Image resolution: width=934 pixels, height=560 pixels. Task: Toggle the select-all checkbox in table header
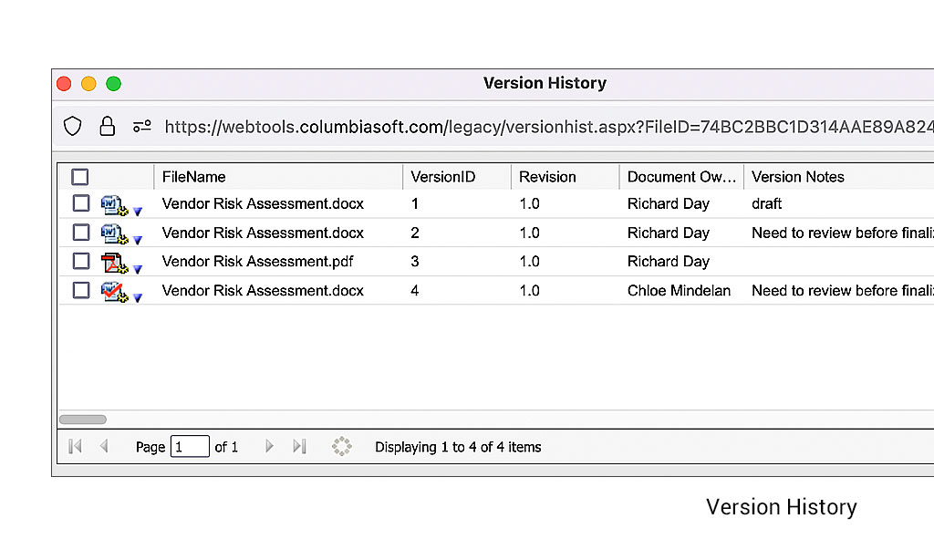(80, 177)
